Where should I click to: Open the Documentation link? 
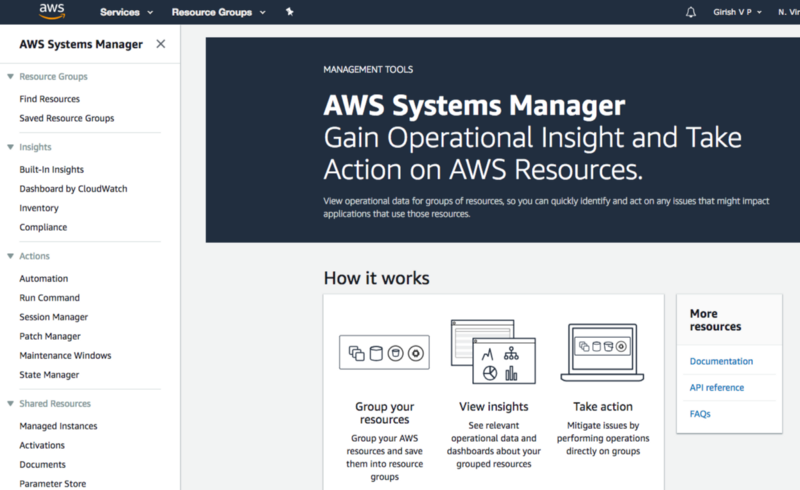[x=721, y=361]
